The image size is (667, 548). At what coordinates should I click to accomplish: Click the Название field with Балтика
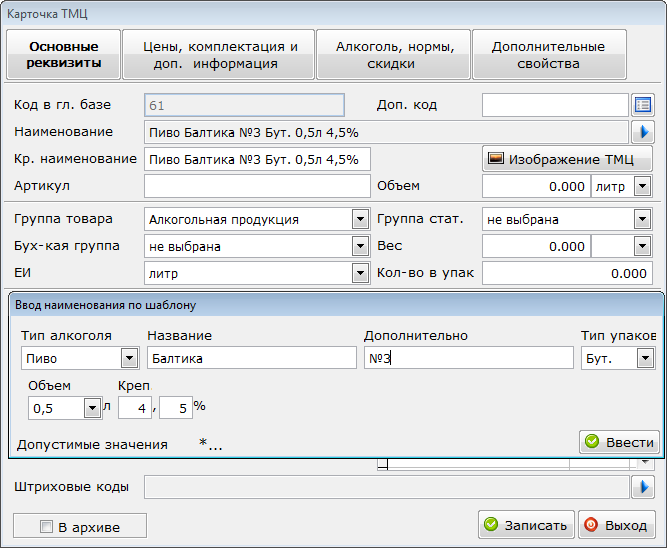[x=252, y=358]
